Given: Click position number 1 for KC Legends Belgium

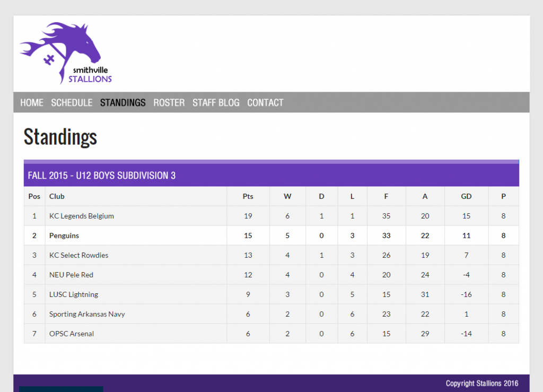Looking at the screenshot, I should pyautogui.click(x=34, y=216).
